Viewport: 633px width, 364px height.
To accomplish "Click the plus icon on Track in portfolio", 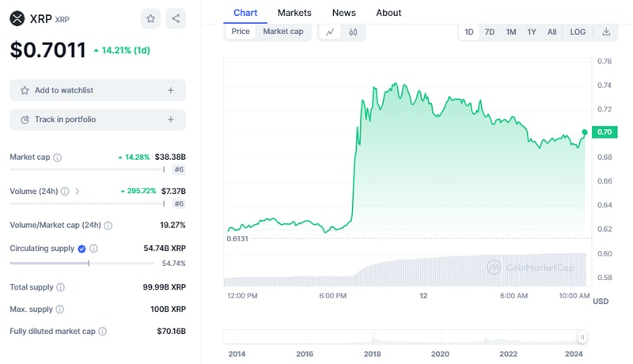I will pyautogui.click(x=171, y=119).
